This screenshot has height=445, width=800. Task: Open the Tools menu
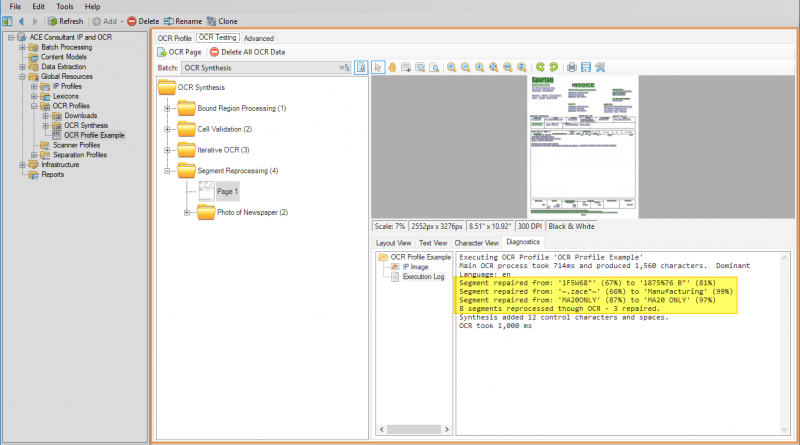[x=66, y=6]
